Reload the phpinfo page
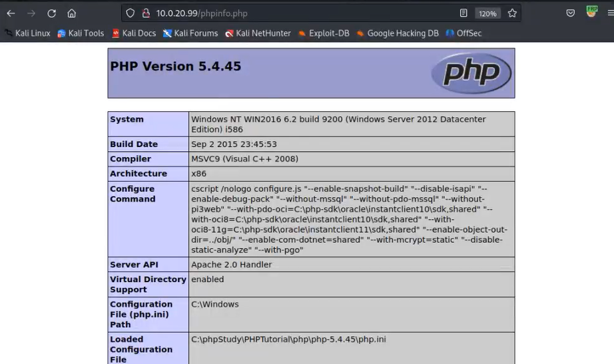Viewport: 614px width, 364px height. [51, 13]
